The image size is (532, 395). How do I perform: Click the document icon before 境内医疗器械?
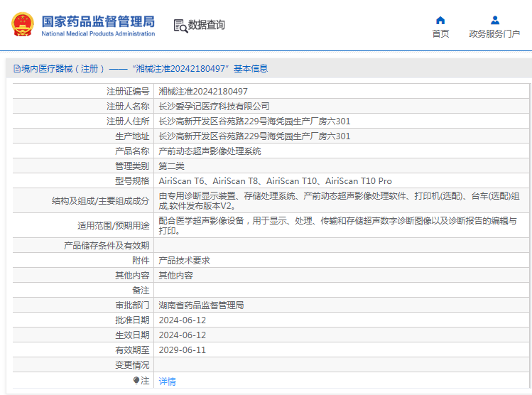[16, 69]
